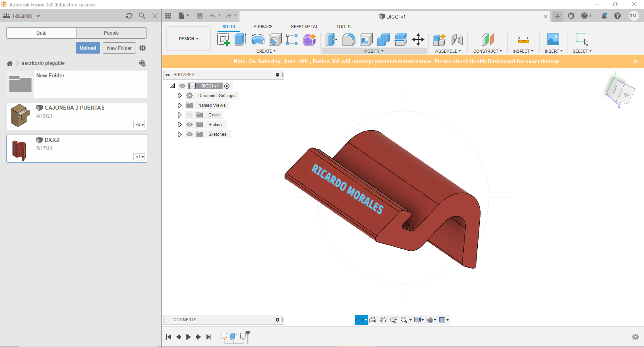Click the timeline end marker

(248, 337)
